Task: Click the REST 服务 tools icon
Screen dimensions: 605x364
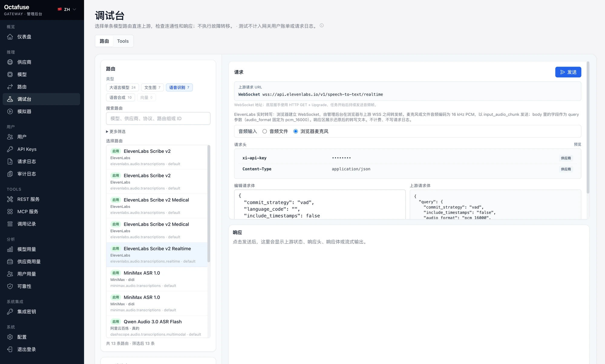Action: point(10,199)
